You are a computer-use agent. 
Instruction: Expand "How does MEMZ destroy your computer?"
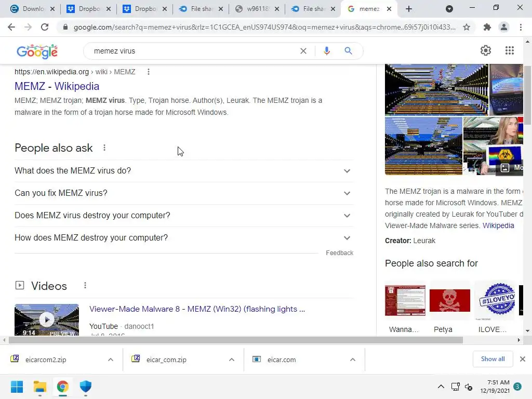click(x=184, y=238)
